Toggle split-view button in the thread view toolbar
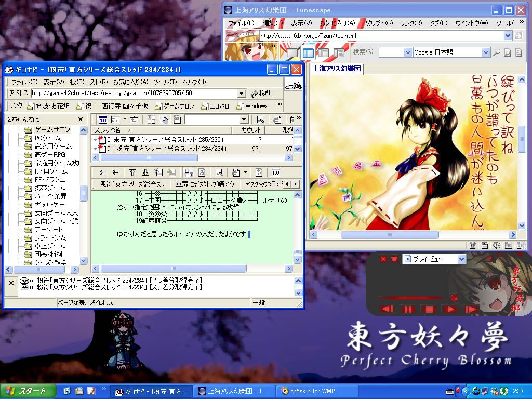The image size is (532, 399). coord(189,172)
